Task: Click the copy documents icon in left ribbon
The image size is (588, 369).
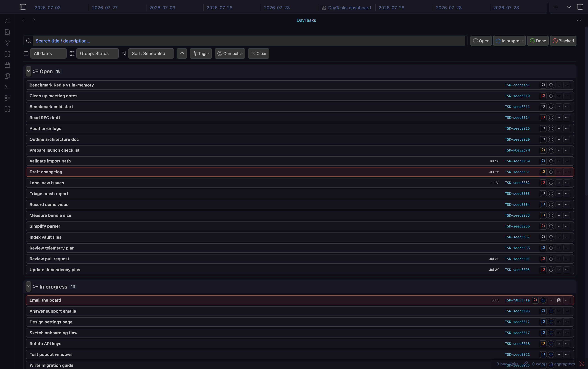Action: (x=7, y=76)
